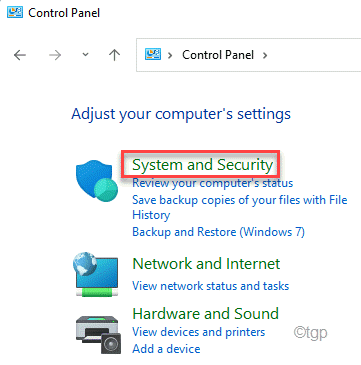
Task: Open recent locations dropdown chevron
Action: tap(85, 55)
